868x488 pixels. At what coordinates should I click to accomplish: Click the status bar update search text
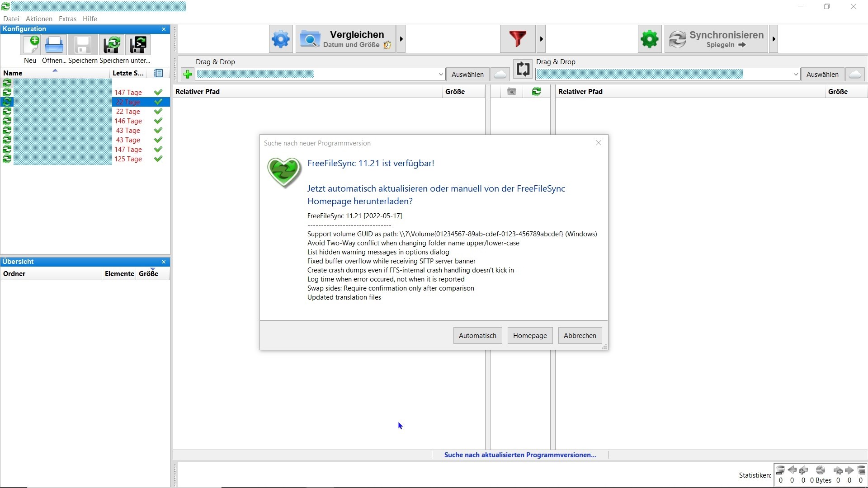pyautogui.click(x=520, y=455)
